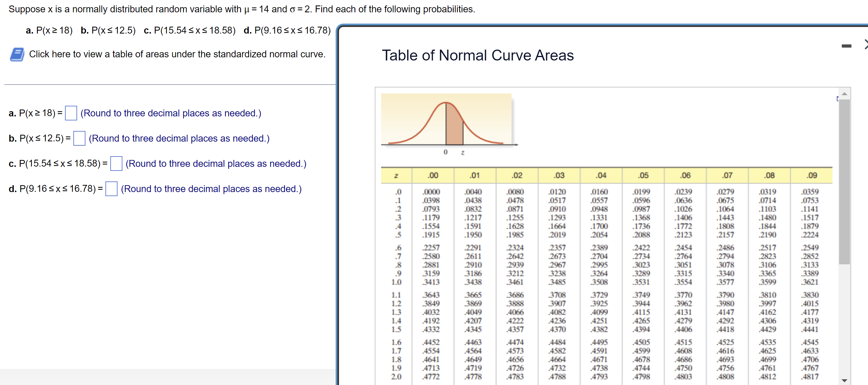Image resolution: width=868 pixels, height=385 pixels.
Task: Select the row label 1.5 in the z column
Action: point(396,329)
